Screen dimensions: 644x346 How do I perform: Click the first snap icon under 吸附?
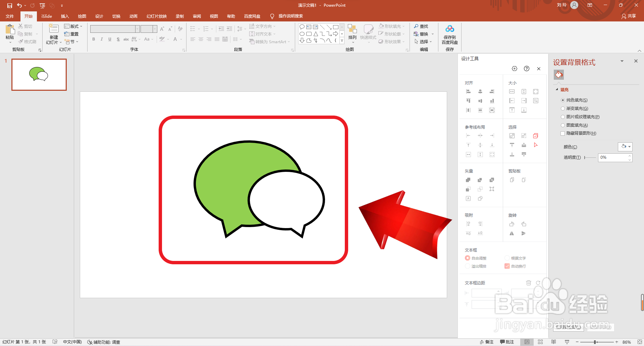[x=469, y=224]
